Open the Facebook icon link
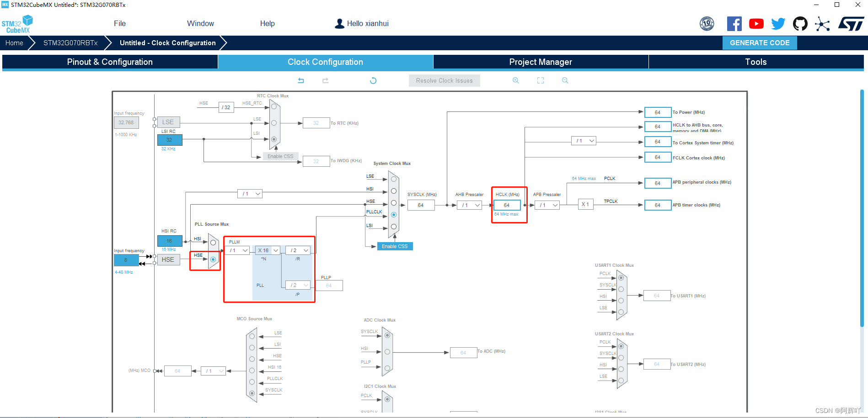The width and height of the screenshot is (868, 418). point(734,24)
